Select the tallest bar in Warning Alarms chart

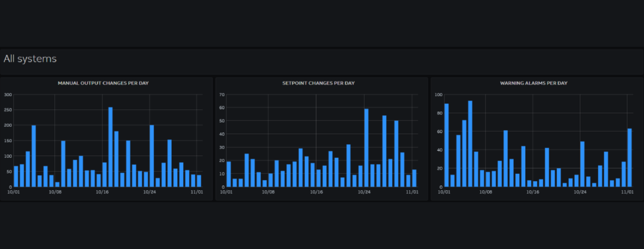tap(470, 144)
